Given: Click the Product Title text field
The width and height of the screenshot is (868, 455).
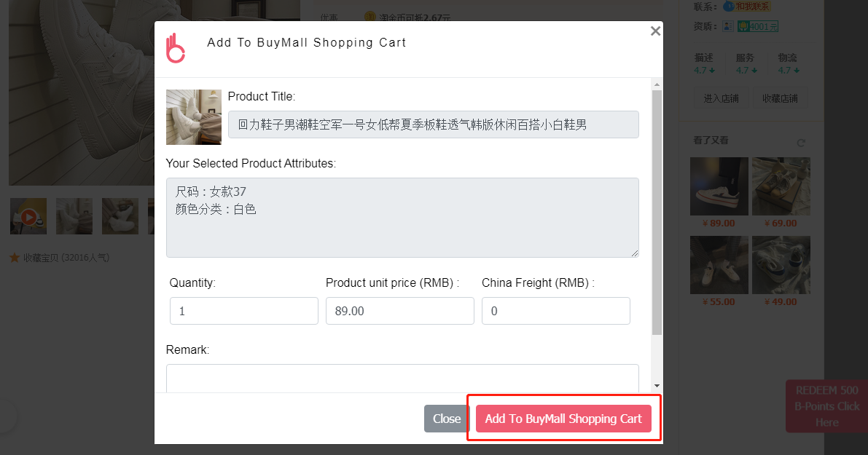Looking at the screenshot, I should click(434, 124).
